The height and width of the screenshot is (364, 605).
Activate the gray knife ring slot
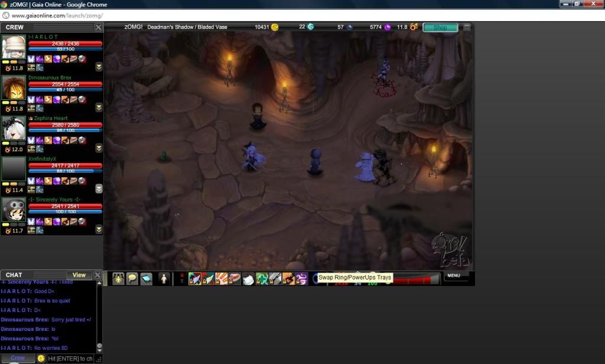275,279
